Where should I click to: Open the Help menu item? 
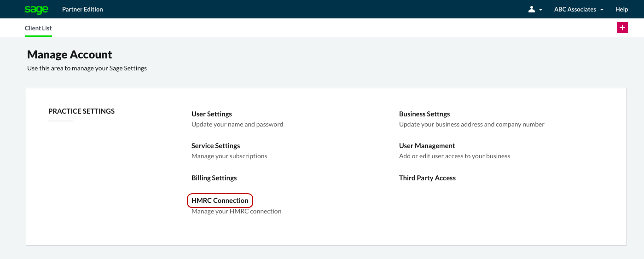pyautogui.click(x=621, y=9)
